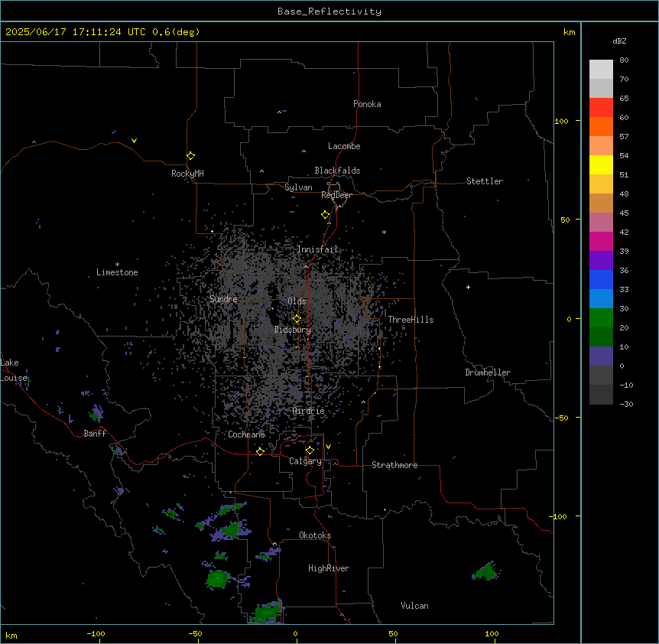Click the Strathmore label

pos(394,464)
